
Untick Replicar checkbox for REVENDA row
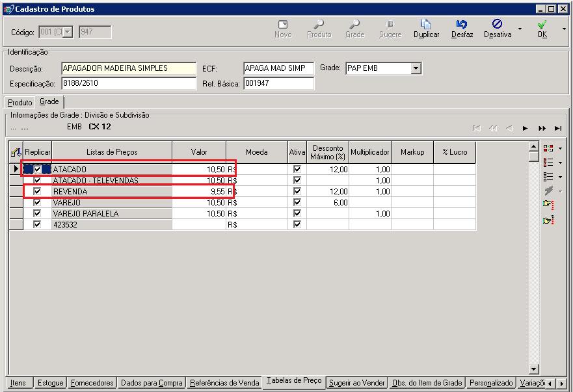tap(37, 192)
